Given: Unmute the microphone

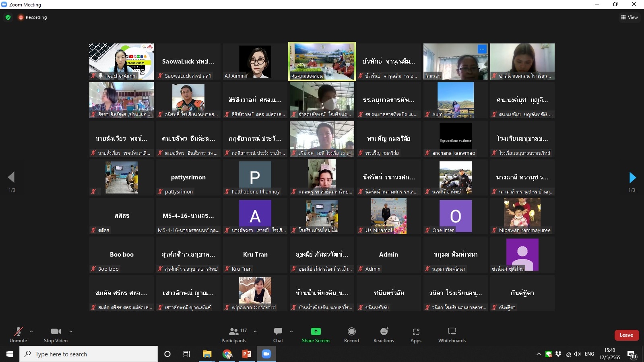Looking at the screenshot, I should (x=18, y=335).
